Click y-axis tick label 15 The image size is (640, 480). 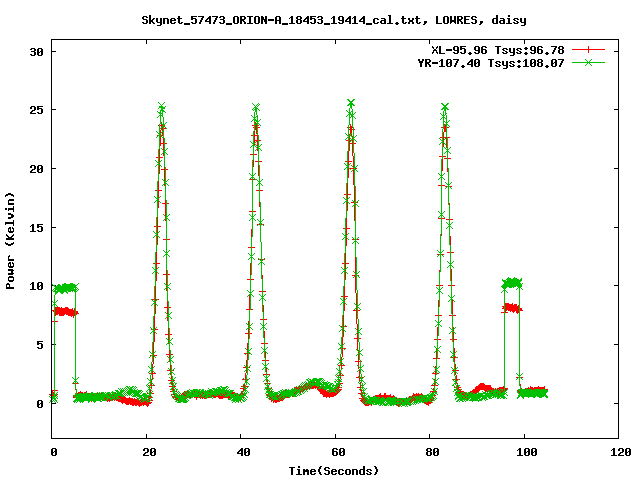pyautogui.click(x=36, y=228)
